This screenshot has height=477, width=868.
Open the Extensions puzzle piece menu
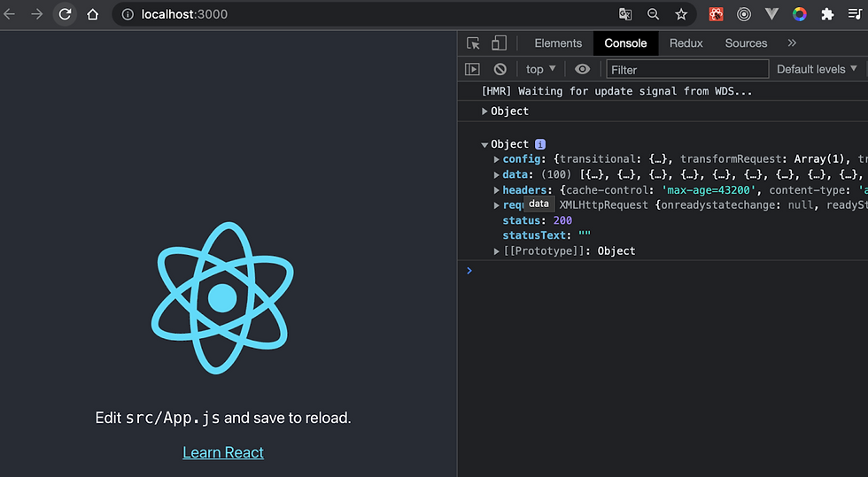click(827, 14)
